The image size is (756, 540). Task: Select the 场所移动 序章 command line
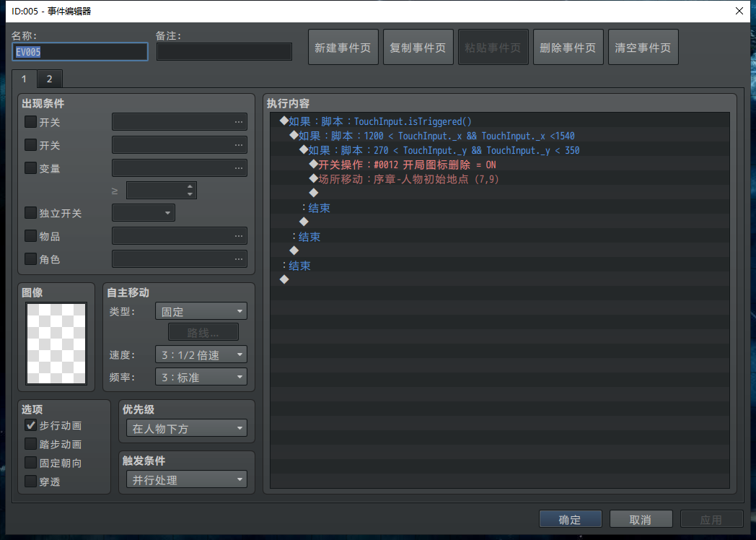500,180
